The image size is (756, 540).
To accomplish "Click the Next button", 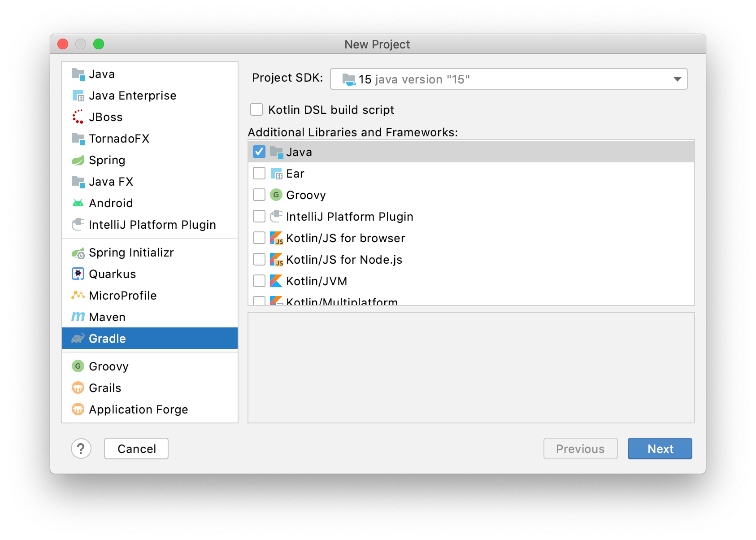I will point(660,449).
